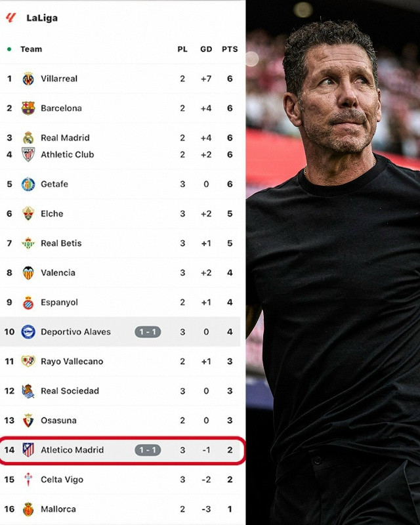Open Atletico Madrid 1 - 1 live score badge
The image size is (420, 525).
pos(148,450)
